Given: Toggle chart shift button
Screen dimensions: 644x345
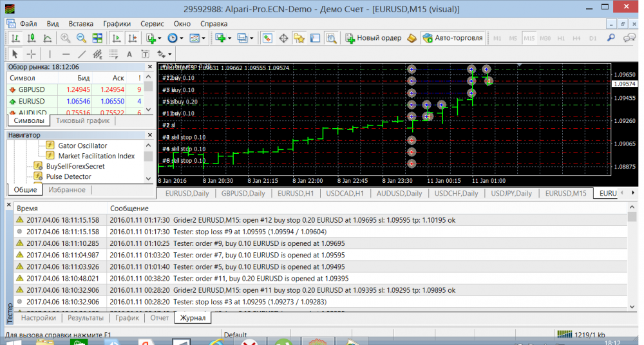Looking at the screenshot, I should coord(133,38).
